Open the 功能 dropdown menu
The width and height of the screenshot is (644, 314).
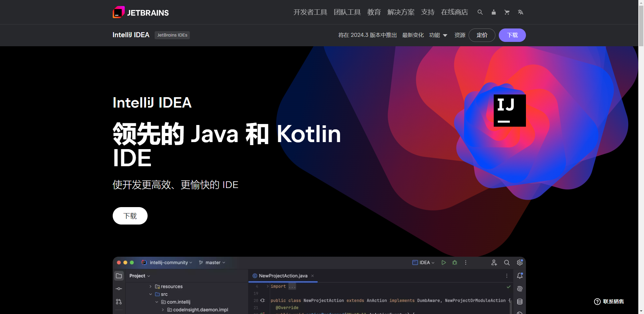pos(438,35)
